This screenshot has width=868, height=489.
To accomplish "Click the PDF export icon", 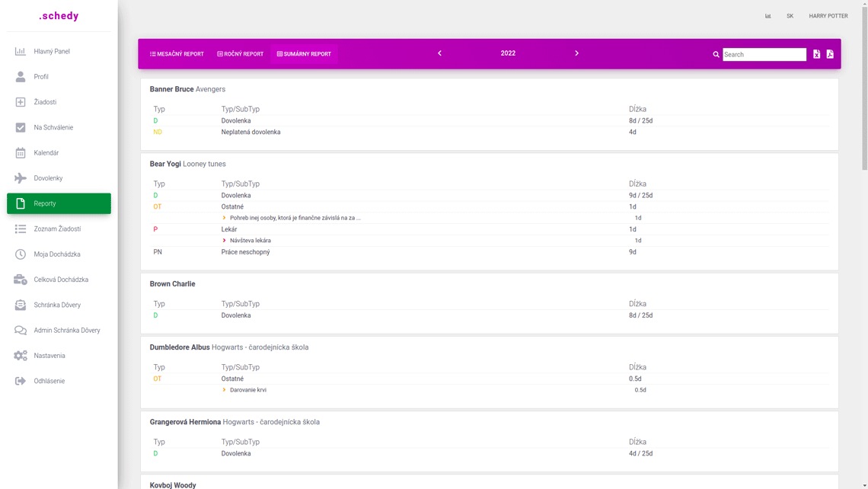I will (830, 54).
